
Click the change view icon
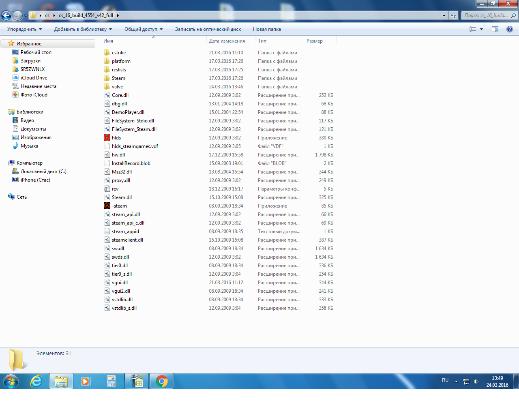[473, 29]
